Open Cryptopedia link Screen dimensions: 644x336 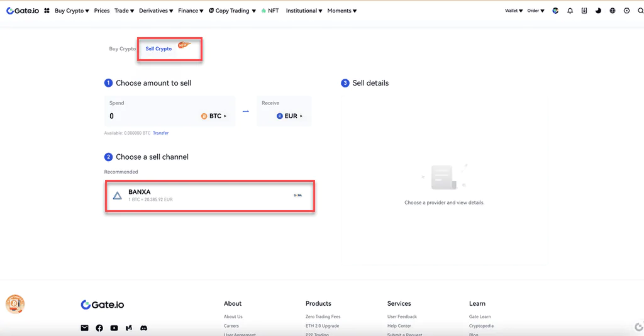481,326
